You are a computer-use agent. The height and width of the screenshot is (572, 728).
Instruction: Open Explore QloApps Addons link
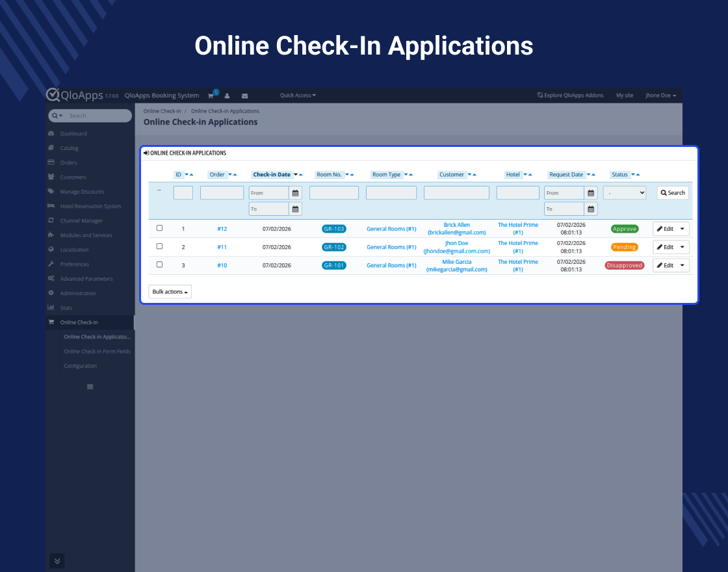570,95
